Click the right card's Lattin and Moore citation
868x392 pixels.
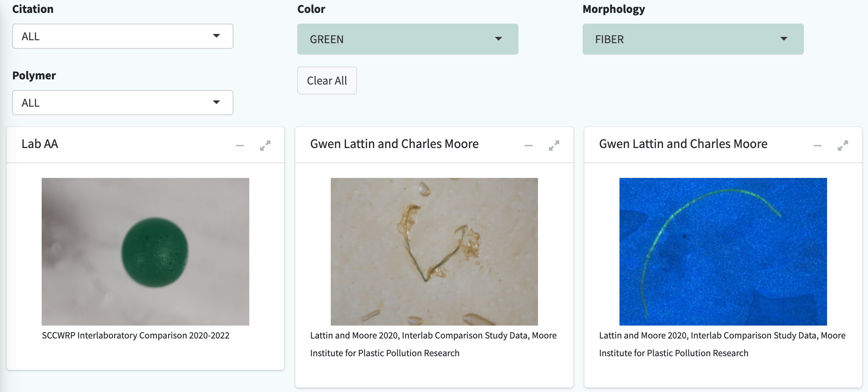tap(722, 344)
